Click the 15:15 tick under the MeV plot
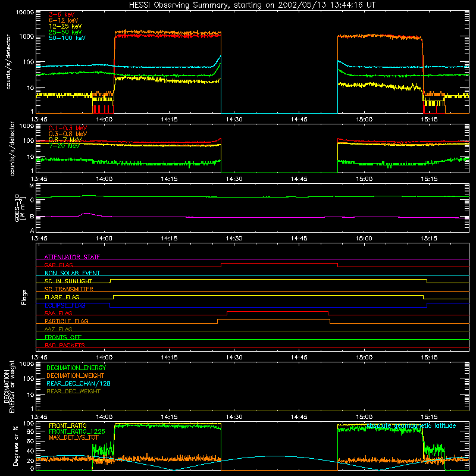 point(429,179)
